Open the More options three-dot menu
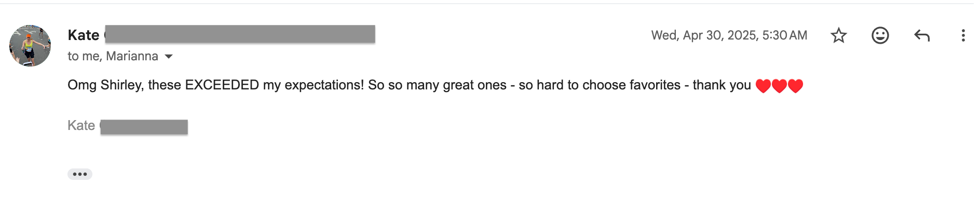Viewport: 980px width, 209px height. (x=963, y=35)
